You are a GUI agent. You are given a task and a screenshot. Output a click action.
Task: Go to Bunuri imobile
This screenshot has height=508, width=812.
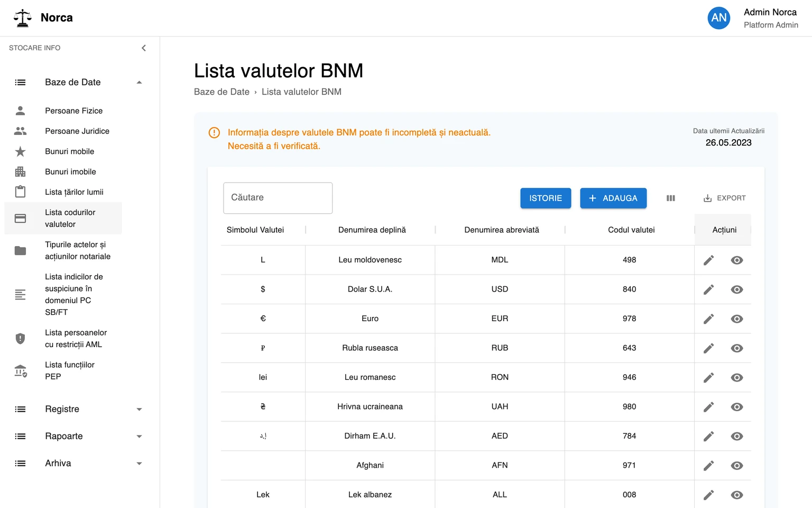pos(71,171)
